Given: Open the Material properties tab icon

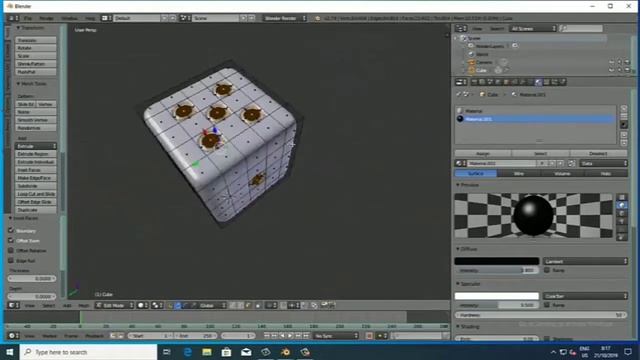Looking at the screenshot, I should 539,82.
